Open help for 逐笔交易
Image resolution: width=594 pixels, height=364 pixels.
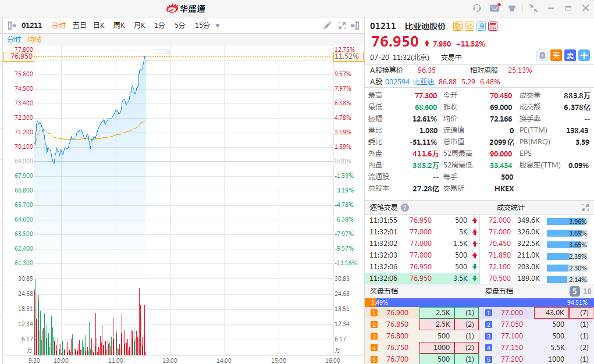[404, 208]
